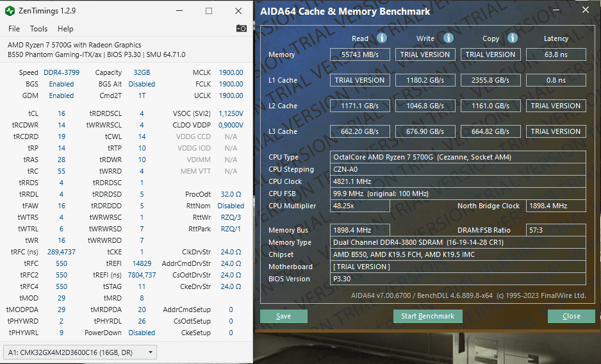Select the L3 Cache Read value 662.20 GB/s
Screen dimensions: 601x364
pos(360,131)
